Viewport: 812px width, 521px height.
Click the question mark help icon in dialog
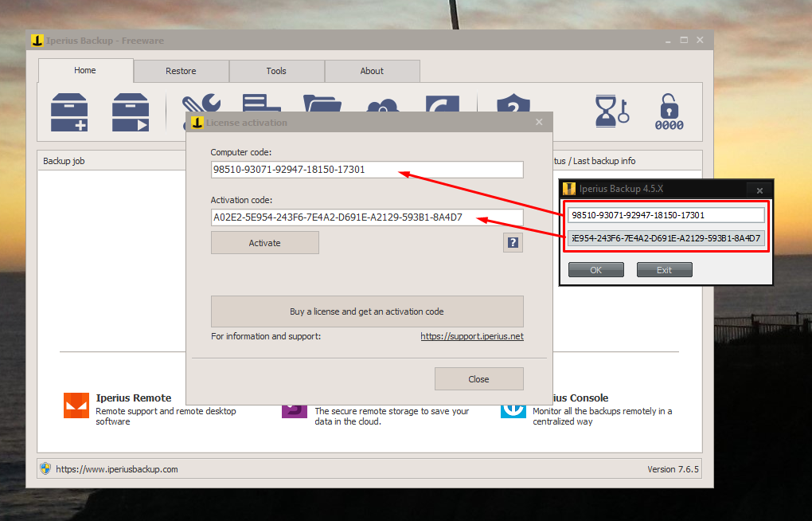(513, 243)
